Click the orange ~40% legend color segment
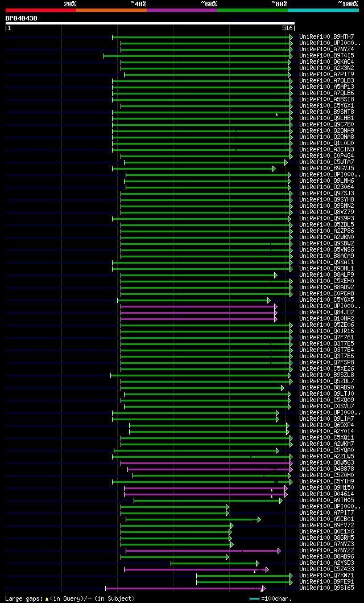The width and height of the screenshot is (364, 603). coord(111,10)
